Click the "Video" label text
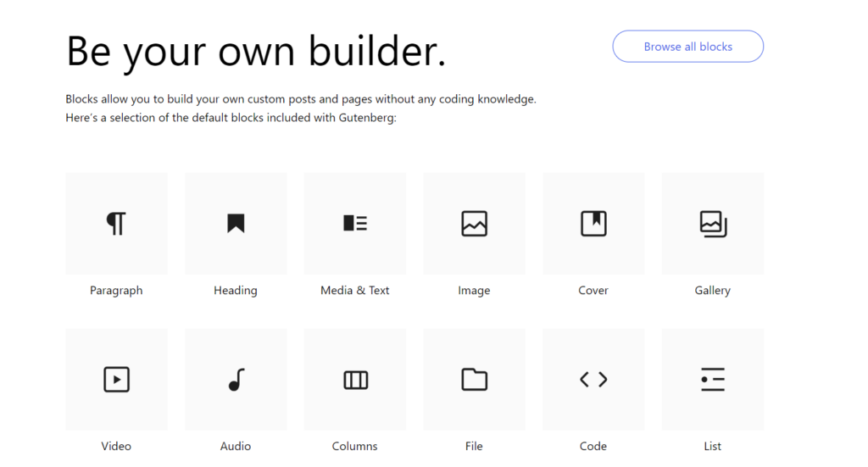 [116, 446]
